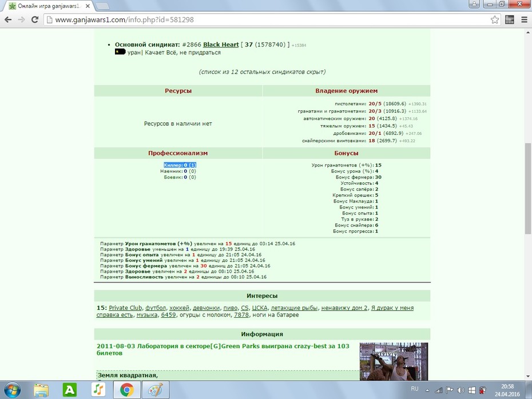Click the 'Профессионализм' header

[x=178, y=153]
